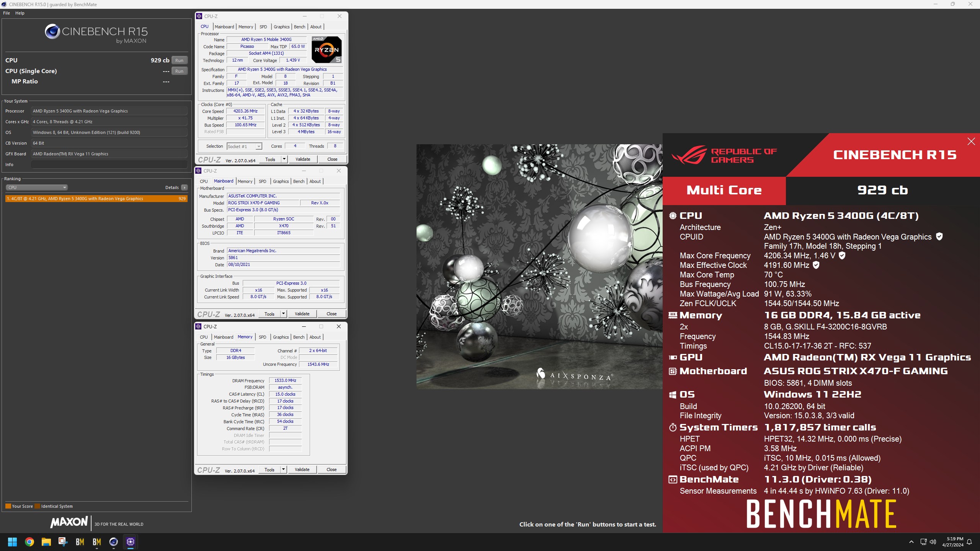This screenshot has height=551, width=980.
Task: Click the Max Core Frequency shield icon
Action: tap(842, 255)
